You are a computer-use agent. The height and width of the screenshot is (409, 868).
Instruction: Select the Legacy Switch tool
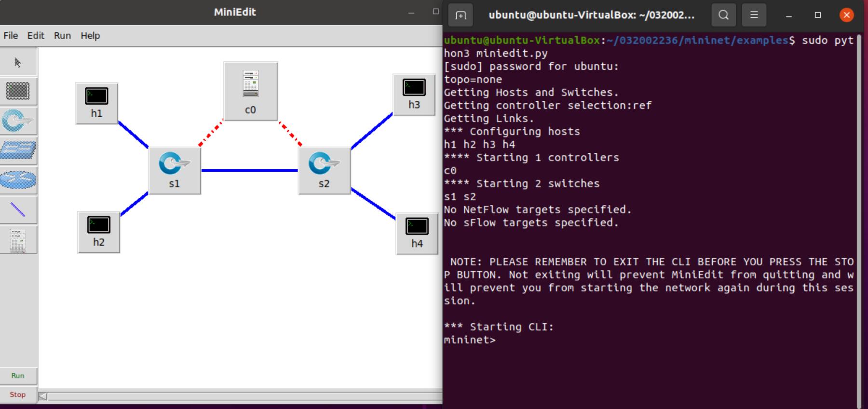[x=18, y=150]
